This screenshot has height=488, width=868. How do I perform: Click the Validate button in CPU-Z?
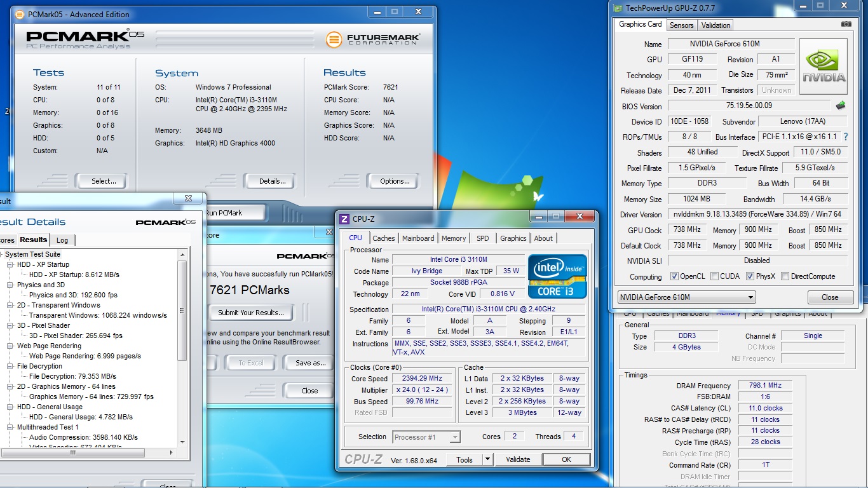(x=517, y=459)
